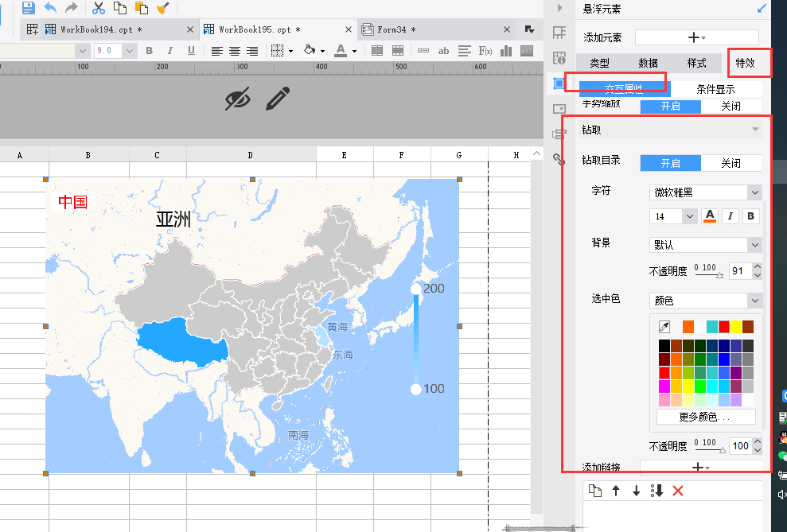Open the font size 9.0 dropdown
The height and width of the screenshot is (532, 787).
pyautogui.click(x=130, y=51)
